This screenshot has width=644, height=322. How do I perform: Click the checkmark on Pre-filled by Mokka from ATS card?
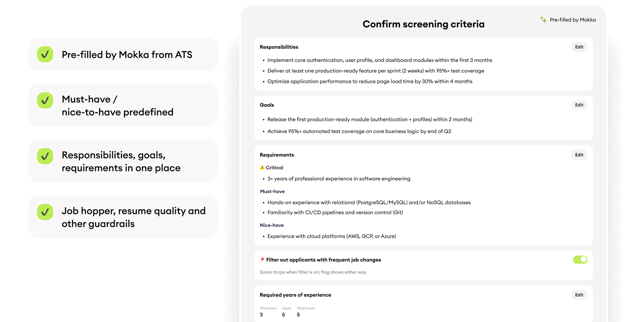click(x=45, y=54)
